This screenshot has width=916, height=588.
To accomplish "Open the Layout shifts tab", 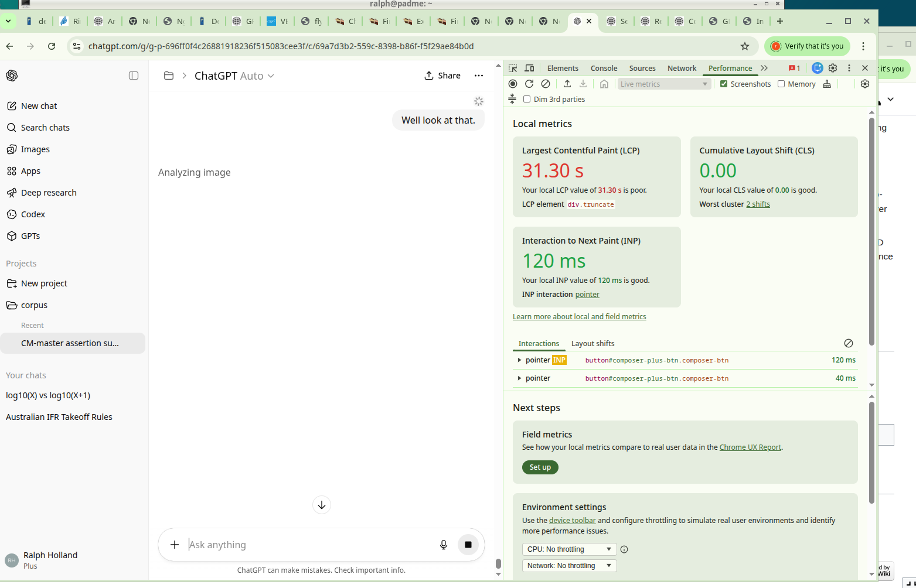I will [x=592, y=343].
